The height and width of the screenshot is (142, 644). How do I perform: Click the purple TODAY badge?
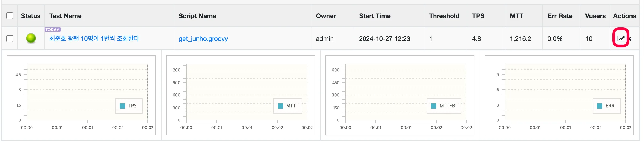tap(52, 30)
